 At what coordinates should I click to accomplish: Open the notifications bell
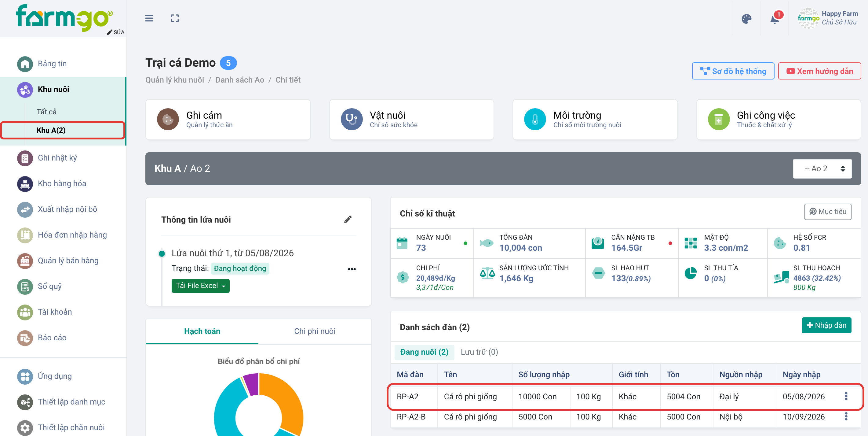coord(775,19)
